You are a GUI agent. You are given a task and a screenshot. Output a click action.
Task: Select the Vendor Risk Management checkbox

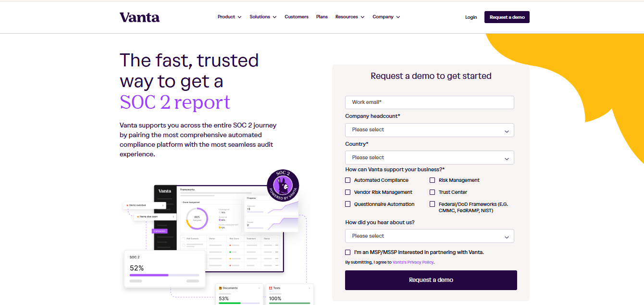[x=348, y=192]
